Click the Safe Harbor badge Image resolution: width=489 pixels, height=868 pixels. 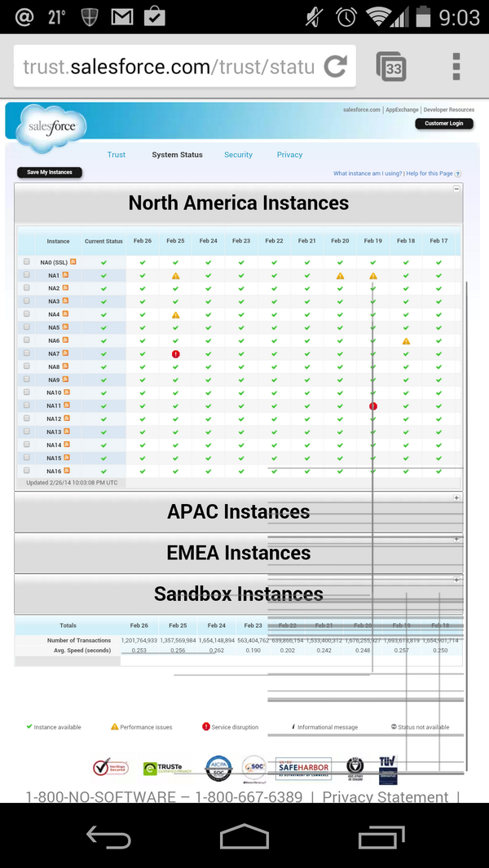[303, 769]
